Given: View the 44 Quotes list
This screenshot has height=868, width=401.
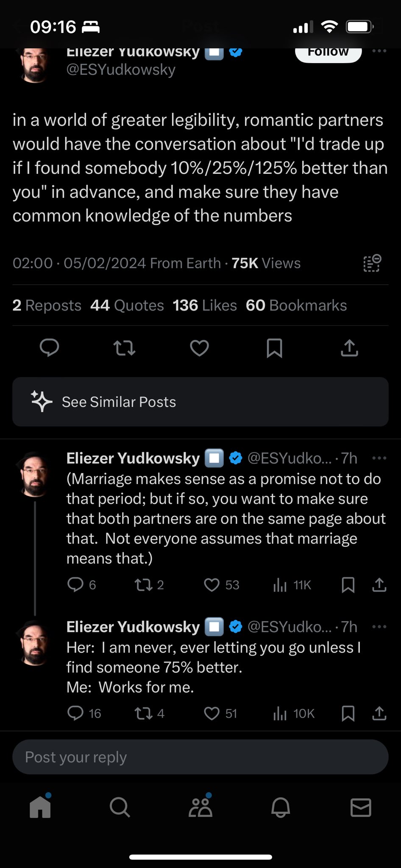Looking at the screenshot, I should 127,306.
